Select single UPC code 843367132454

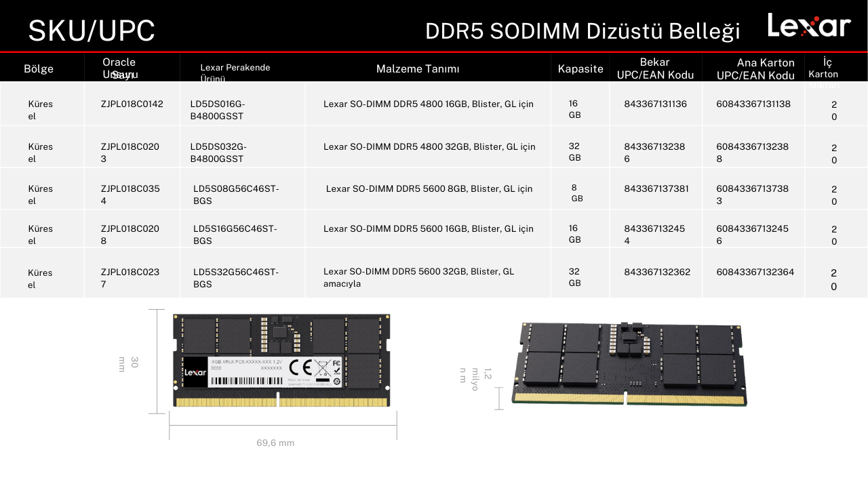click(x=654, y=235)
